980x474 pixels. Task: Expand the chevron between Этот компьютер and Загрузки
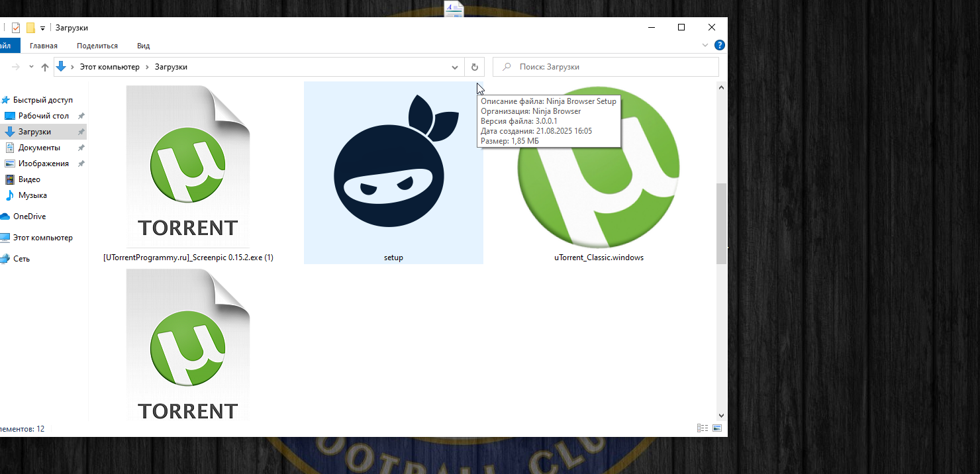click(x=147, y=67)
